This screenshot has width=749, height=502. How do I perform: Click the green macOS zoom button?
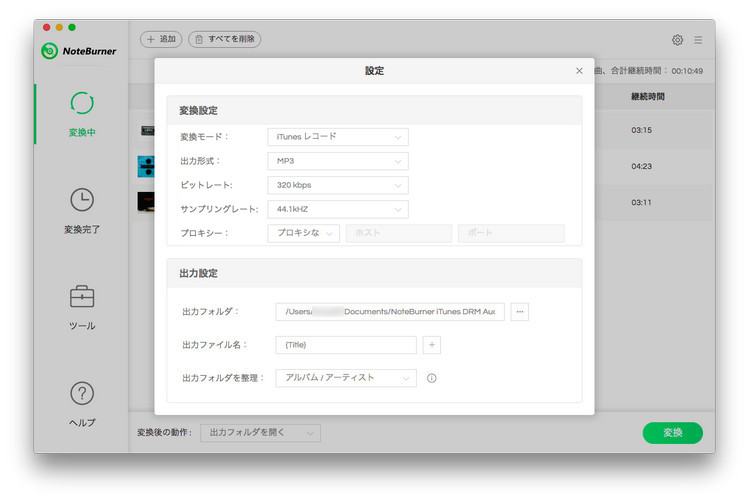pyautogui.click(x=72, y=27)
